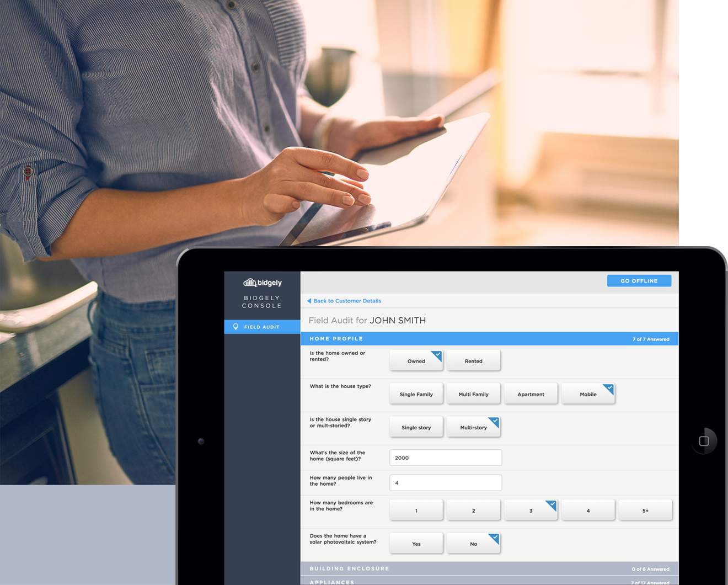
Task: Open the Field Audit sidebar item
Action: pyautogui.click(x=263, y=327)
